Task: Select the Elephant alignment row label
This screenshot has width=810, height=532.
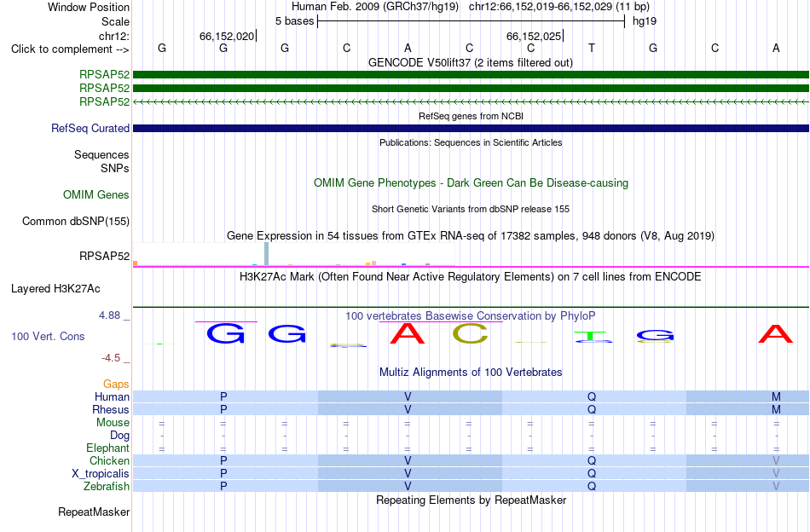Action: [108, 448]
